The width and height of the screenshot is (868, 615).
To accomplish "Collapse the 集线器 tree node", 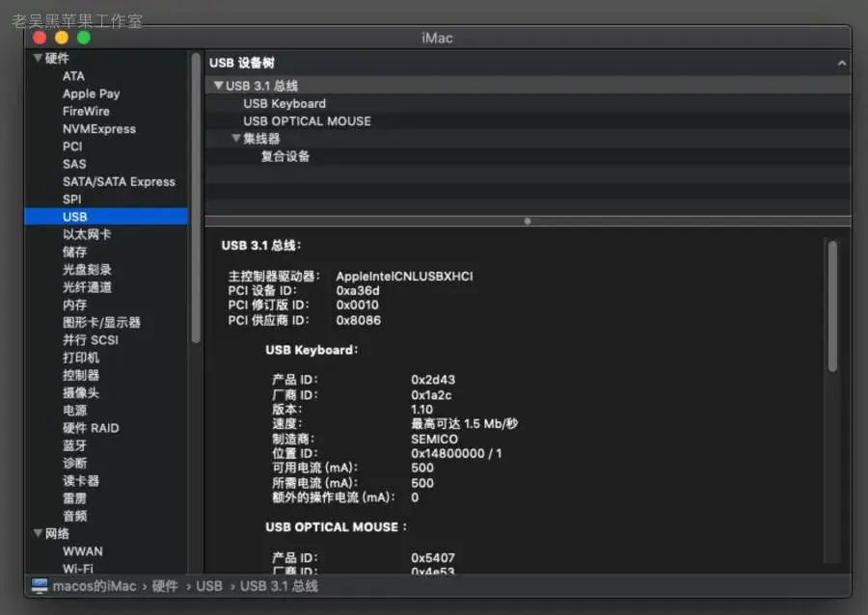I will coord(236,138).
